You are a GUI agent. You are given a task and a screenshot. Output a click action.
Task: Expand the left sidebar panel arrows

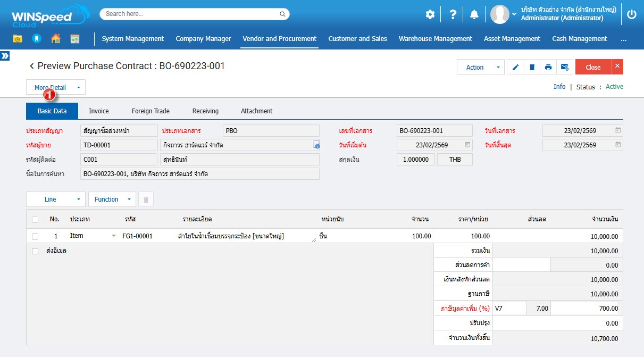(5, 56)
